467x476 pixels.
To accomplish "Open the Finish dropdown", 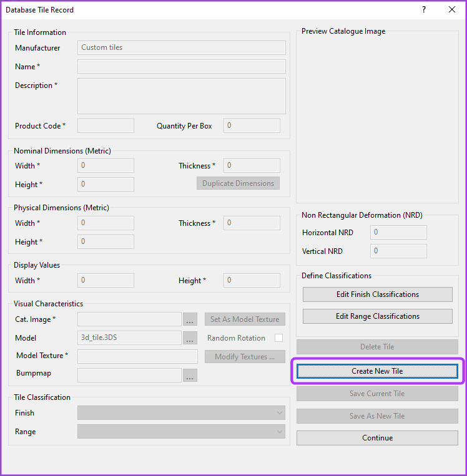I will tap(182, 413).
